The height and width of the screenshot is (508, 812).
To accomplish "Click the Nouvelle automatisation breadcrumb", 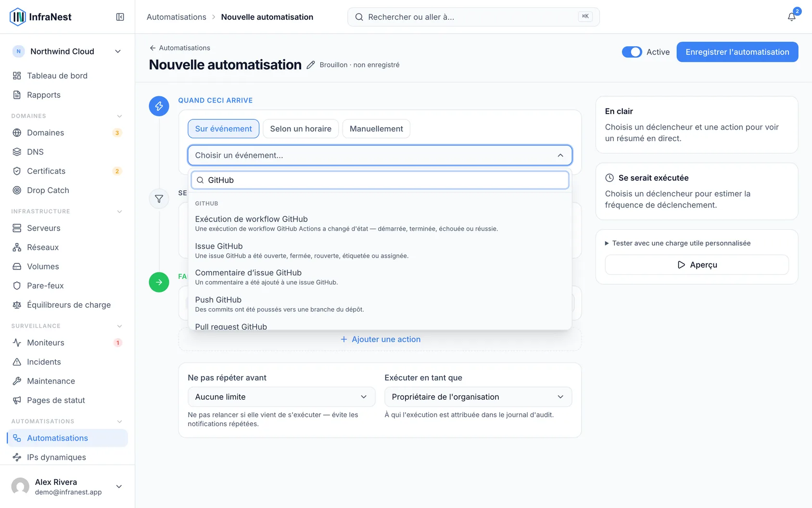I will (267, 17).
